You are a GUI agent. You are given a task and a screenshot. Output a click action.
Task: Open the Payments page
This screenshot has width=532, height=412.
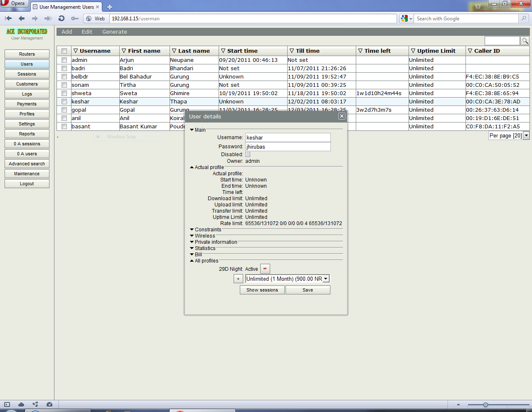(27, 104)
